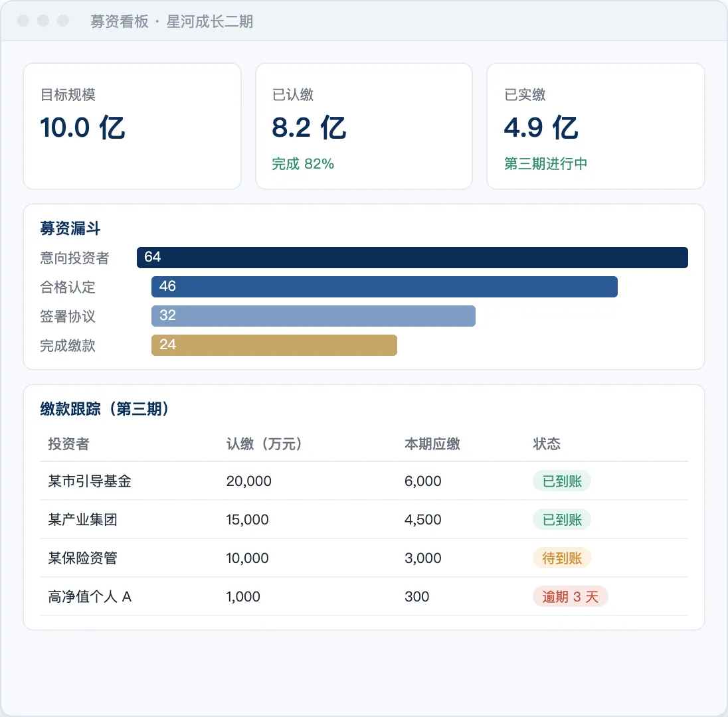The image size is (728, 717).
Task: Sort by the 认缴（万元） column header
Action: pyautogui.click(x=264, y=444)
